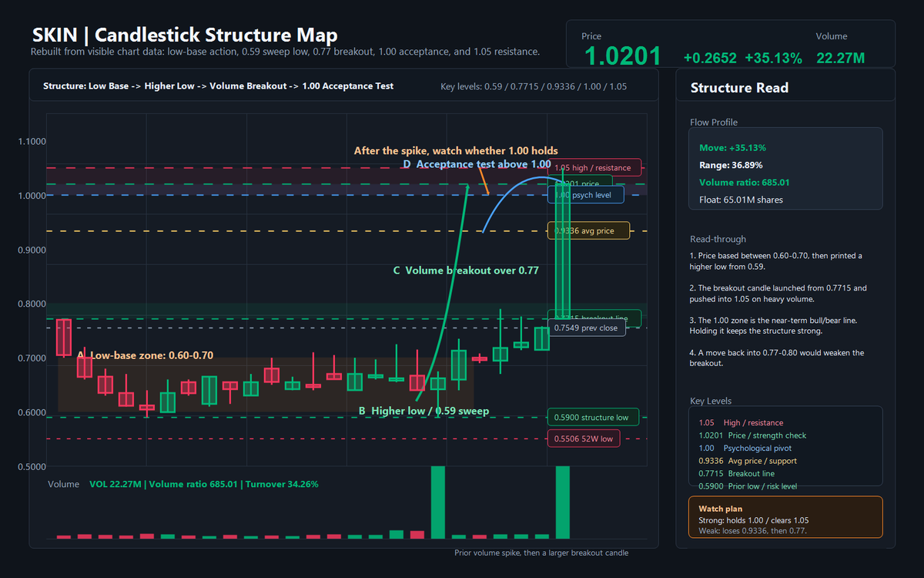
Task: Click the 1.05 high / resistance label
Action: 594,168
